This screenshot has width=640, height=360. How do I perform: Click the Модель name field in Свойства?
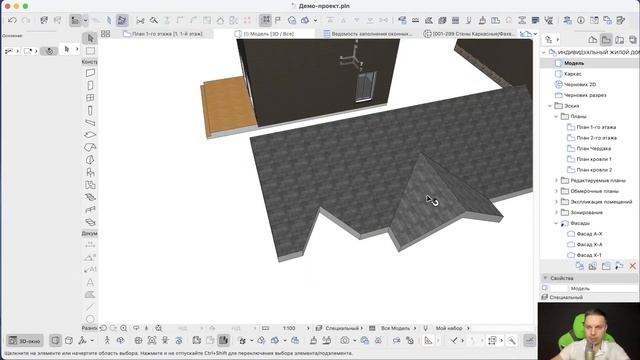[x=603, y=288]
